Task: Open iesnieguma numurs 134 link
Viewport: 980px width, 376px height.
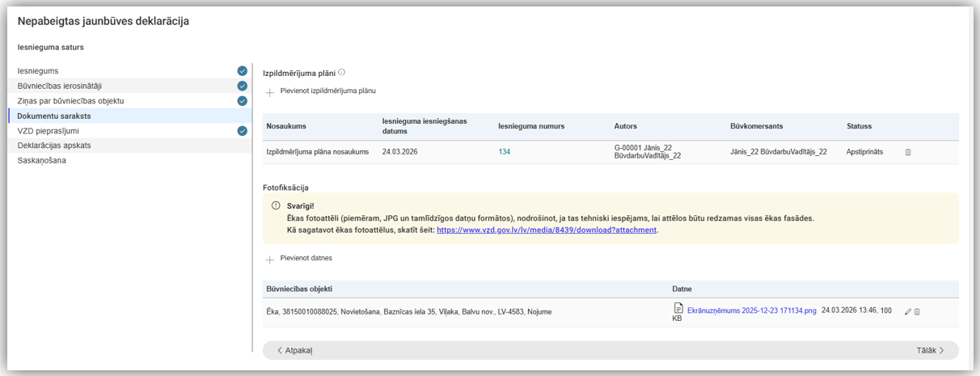Action: [505, 152]
